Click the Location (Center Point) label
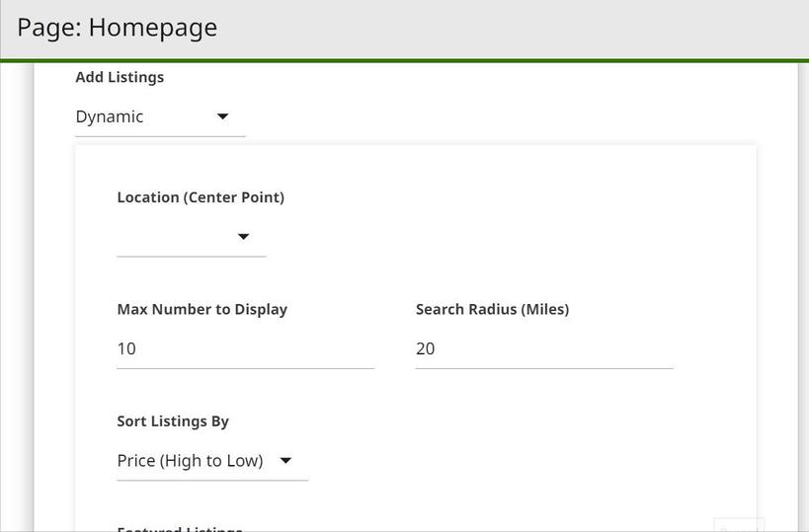 click(x=201, y=197)
